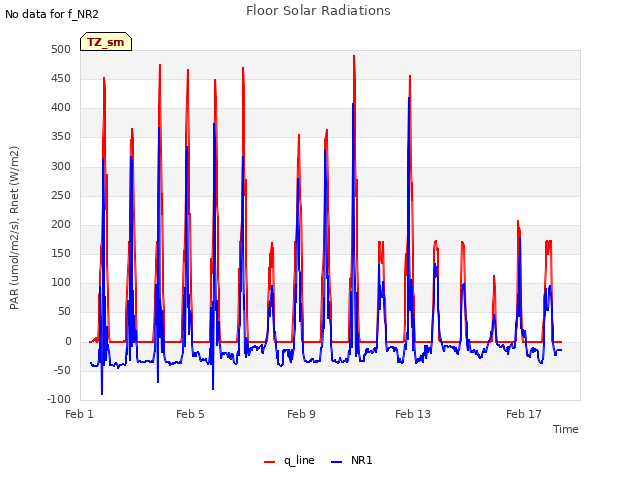Click the highest red q_line peak near 490

click(x=354, y=56)
